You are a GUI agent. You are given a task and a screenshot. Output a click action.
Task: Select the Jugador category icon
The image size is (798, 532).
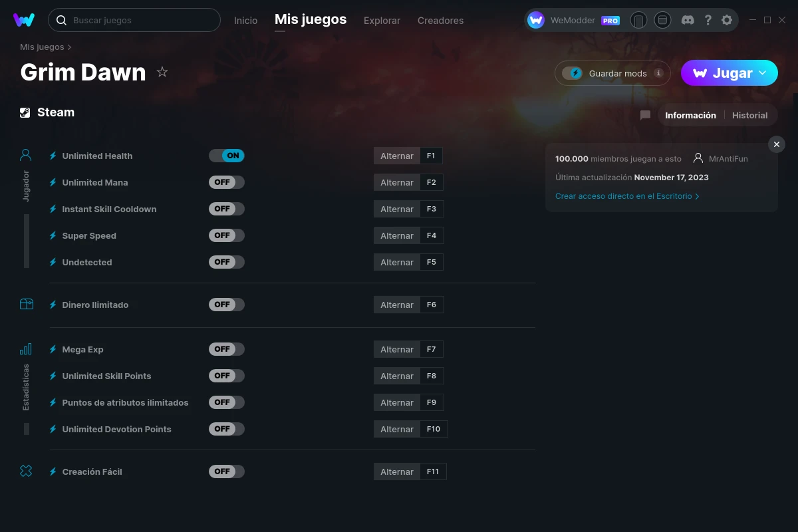pyautogui.click(x=26, y=156)
